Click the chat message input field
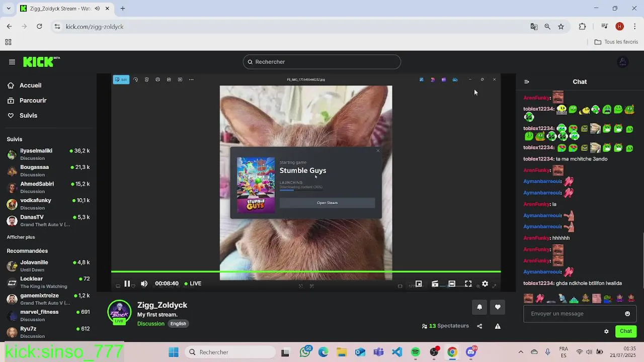Image resolution: width=644 pixels, height=362 pixels. click(580, 314)
